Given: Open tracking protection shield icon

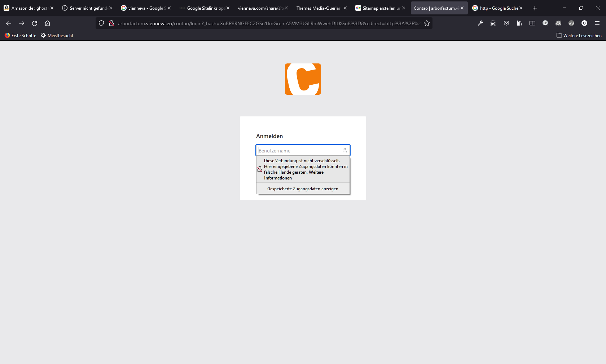Looking at the screenshot, I should (101, 23).
